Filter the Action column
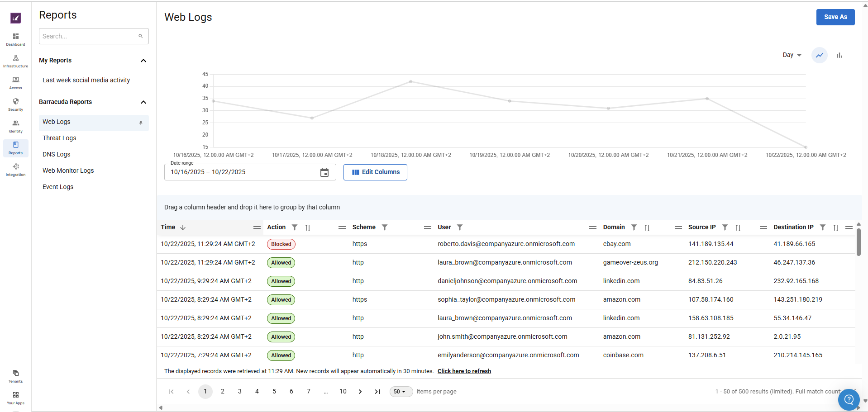The image size is (868, 412). (295, 227)
